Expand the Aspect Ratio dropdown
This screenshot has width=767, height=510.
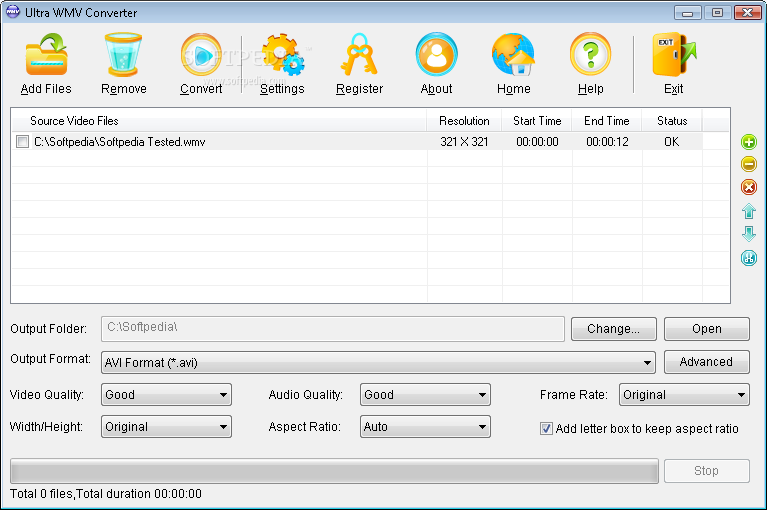(x=425, y=427)
